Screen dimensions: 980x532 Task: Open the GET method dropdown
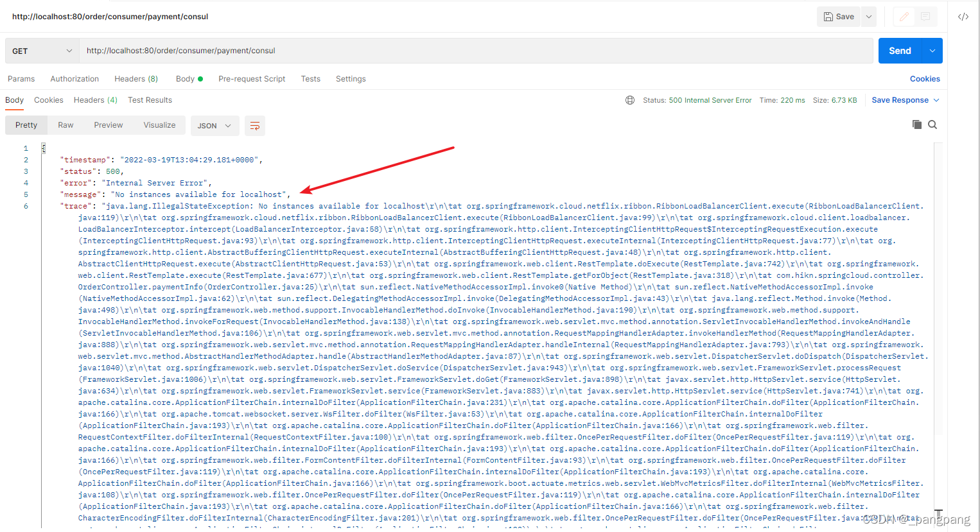[x=42, y=51]
